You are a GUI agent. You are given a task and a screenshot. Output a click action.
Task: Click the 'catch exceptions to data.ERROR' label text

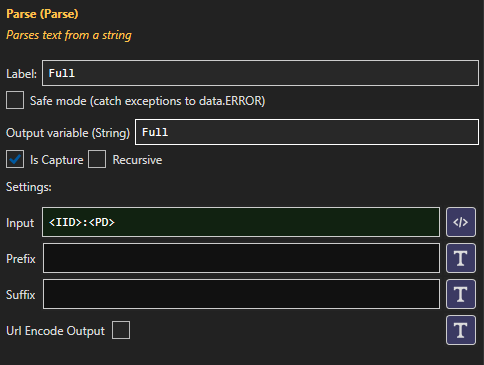point(178,101)
